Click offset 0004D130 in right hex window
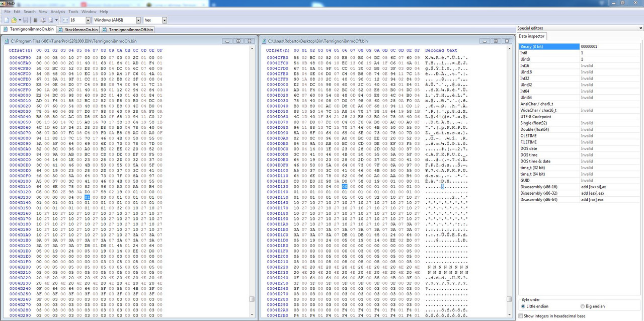Viewport: 644px width, 321px height. coord(277,186)
